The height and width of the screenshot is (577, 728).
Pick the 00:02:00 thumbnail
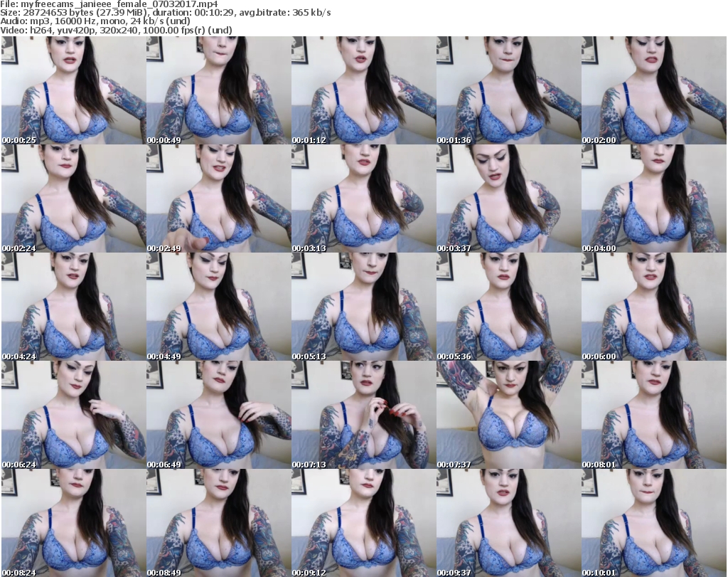click(654, 90)
